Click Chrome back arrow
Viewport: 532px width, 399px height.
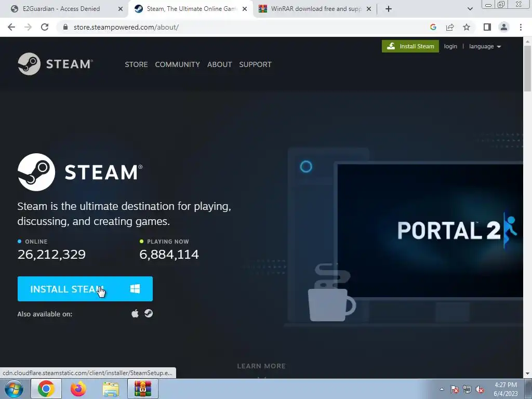[x=11, y=27]
